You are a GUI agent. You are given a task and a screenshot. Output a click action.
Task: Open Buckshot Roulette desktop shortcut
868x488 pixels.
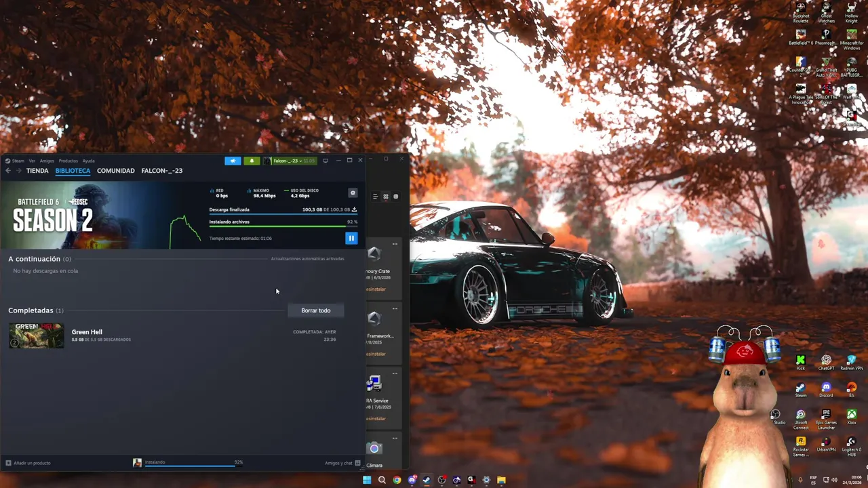click(801, 13)
